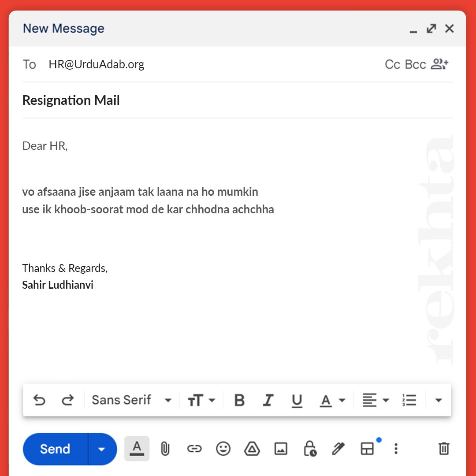
Task: Pop out the compose window to full screen
Action: coord(431,29)
